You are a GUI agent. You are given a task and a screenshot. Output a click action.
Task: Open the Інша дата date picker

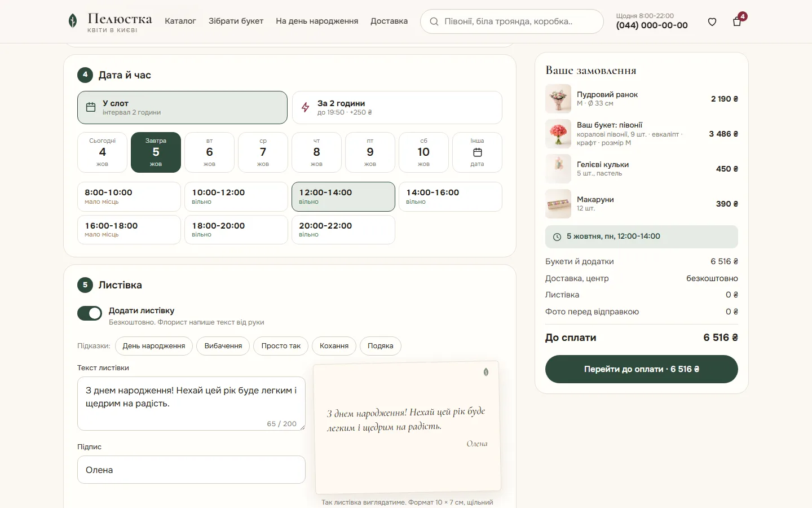tap(478, 152)
